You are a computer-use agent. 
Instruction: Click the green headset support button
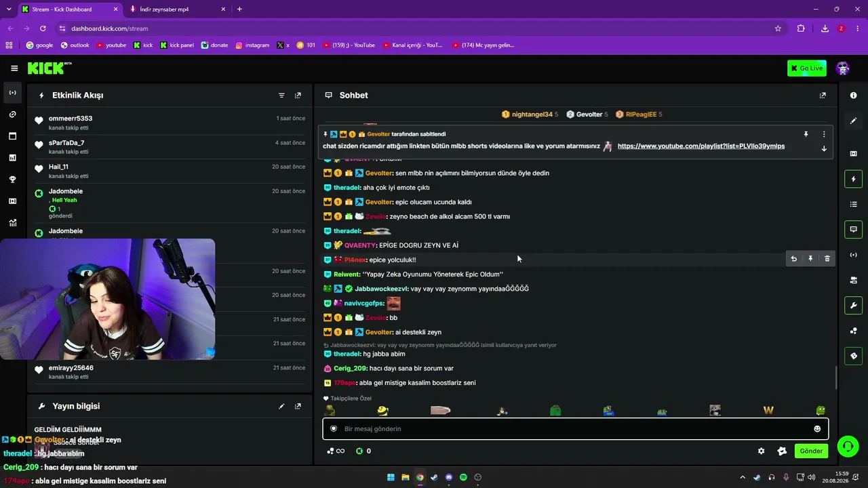click(848, 446)
